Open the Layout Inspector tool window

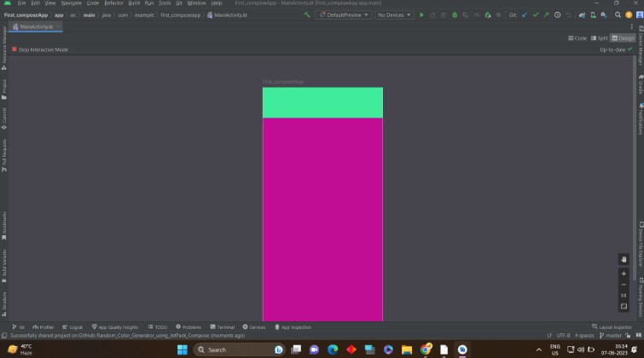click(612, 327)
